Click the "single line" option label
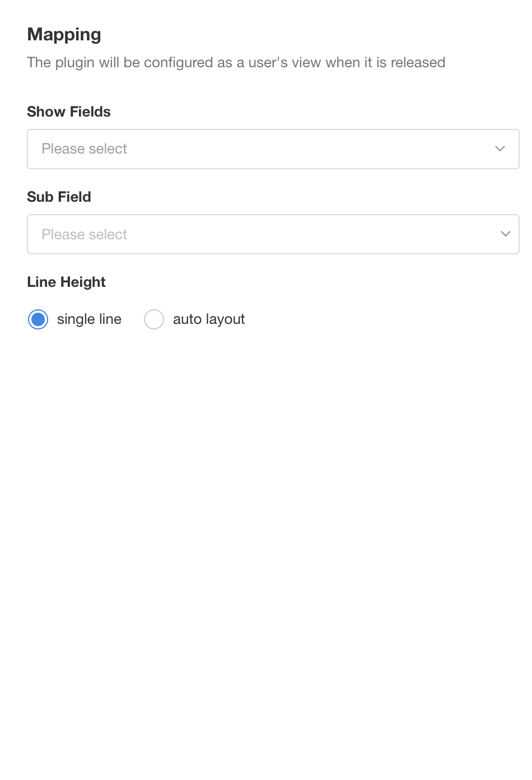The width and height of the screenshot is (532, 780). (x=89, y=319)
